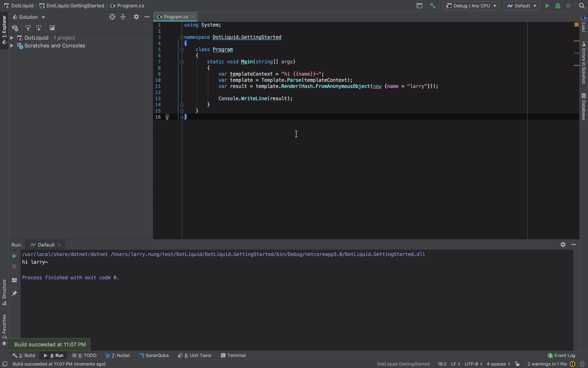Viewport: 588px width, 368px height.
Task: Click the Build hammer icon in top toolbar
Action: tap(432, 6)
